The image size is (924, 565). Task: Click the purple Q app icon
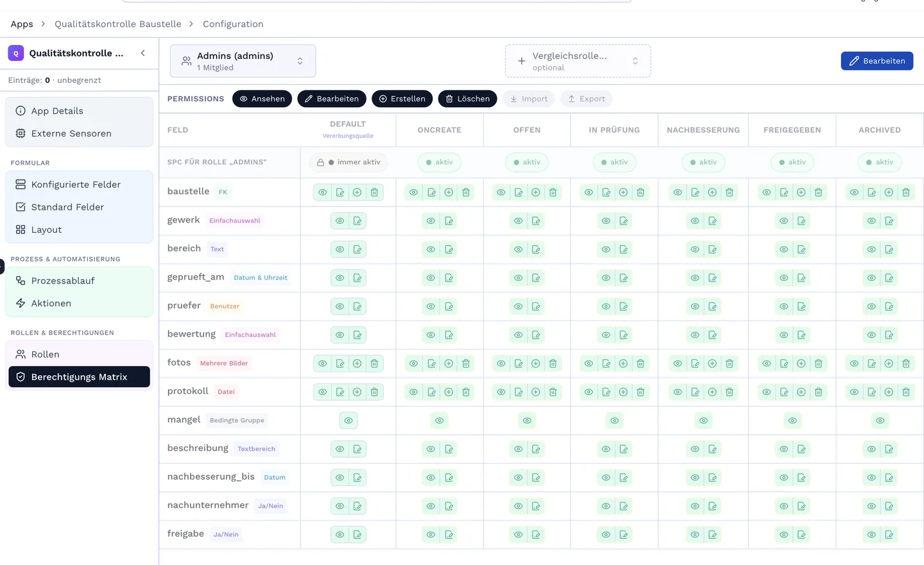tap(16, 53)
